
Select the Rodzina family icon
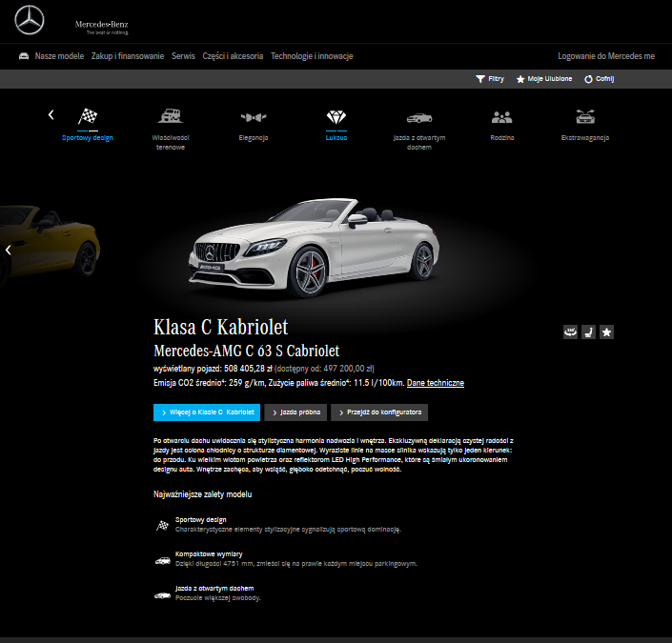click(x=502, y=117)
